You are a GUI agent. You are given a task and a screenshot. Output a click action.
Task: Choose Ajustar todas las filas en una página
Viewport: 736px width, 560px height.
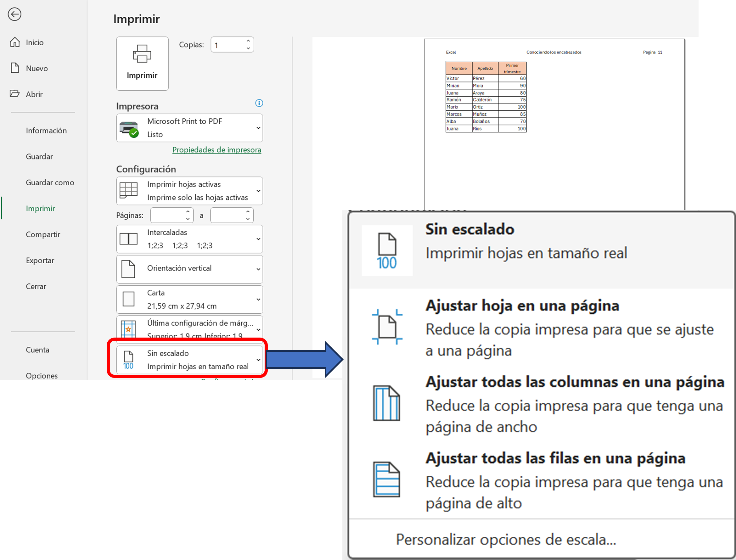[x=555, y=458]
